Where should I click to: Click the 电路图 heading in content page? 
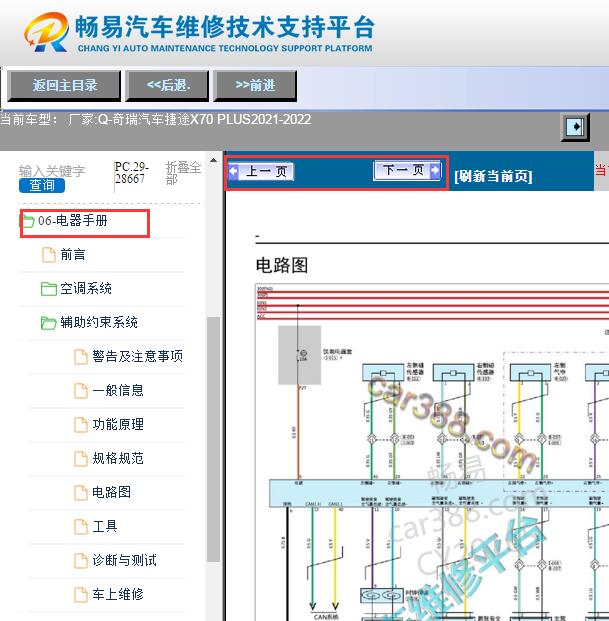point(282,265)
